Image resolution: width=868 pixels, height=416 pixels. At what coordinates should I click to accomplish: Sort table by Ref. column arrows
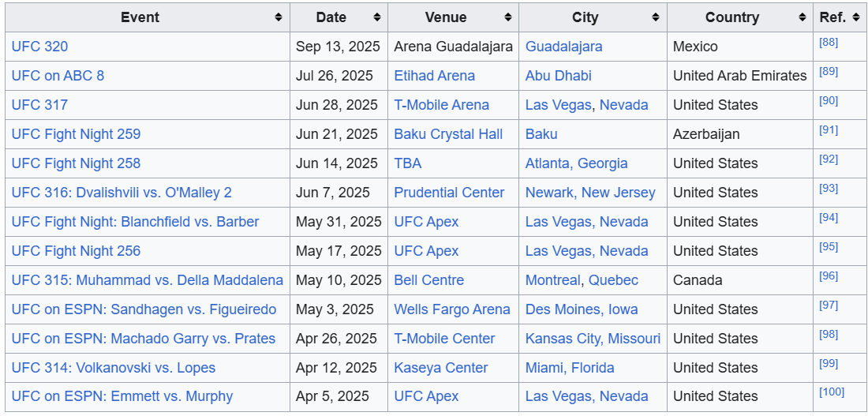[x=856, y=17]
